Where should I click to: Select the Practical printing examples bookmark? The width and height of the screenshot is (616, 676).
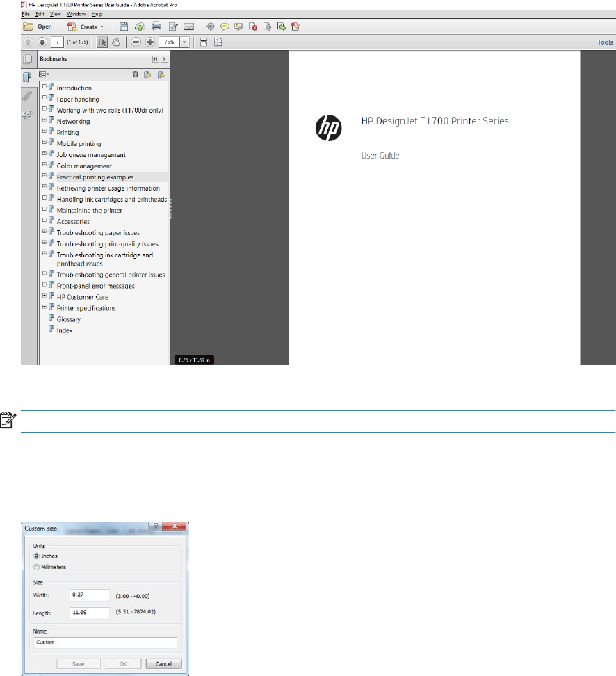pos(95,177)
